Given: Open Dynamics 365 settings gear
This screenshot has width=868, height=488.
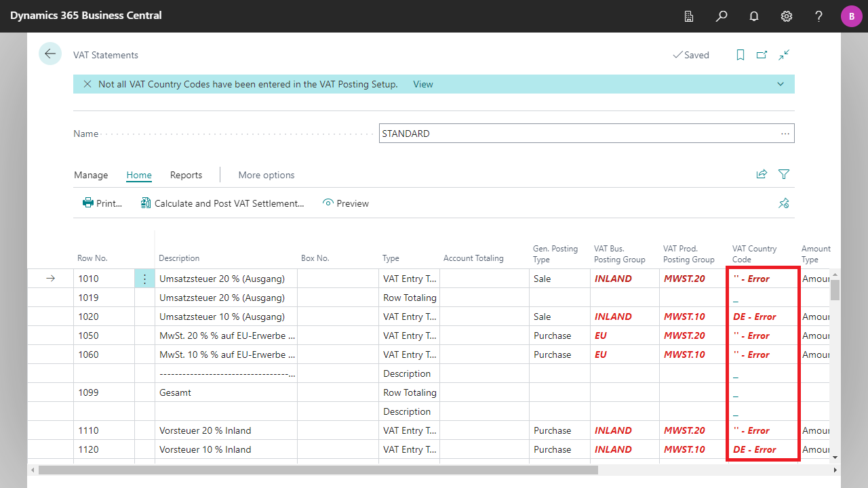Looking at the screenshot, I should click(786, 16).
